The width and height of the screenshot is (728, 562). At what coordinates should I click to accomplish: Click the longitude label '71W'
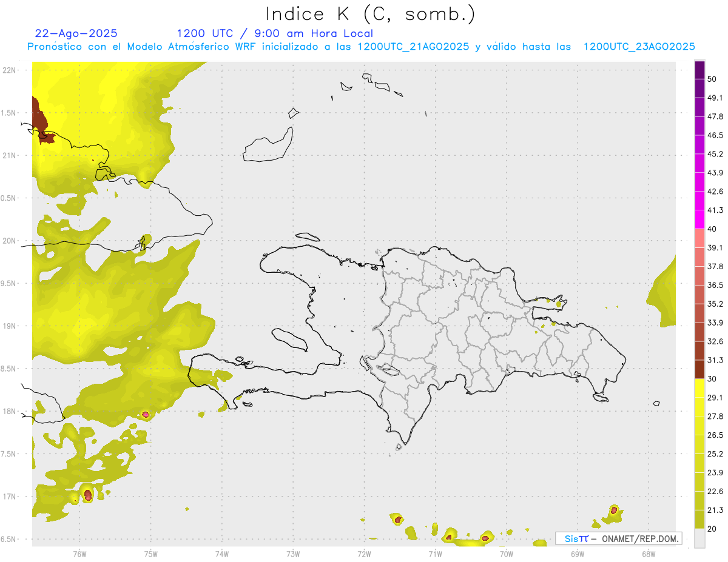point(435,554)
